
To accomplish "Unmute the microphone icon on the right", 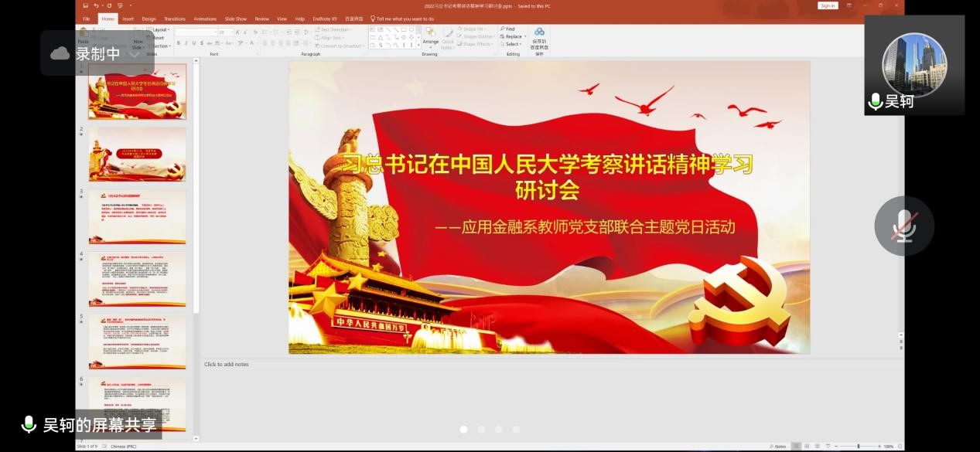I will tap(903, 226).
